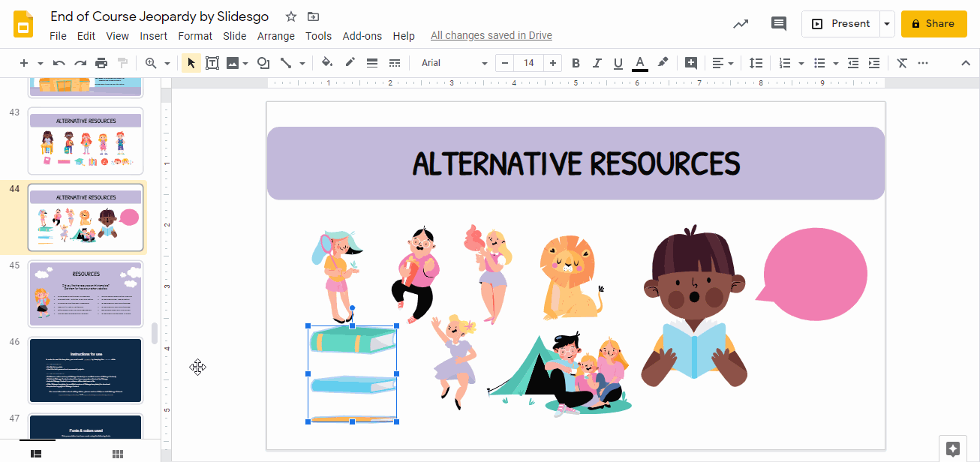Open the Slide menu
Image resolution: width=980 pixels, height=462 pixels.
235,36
